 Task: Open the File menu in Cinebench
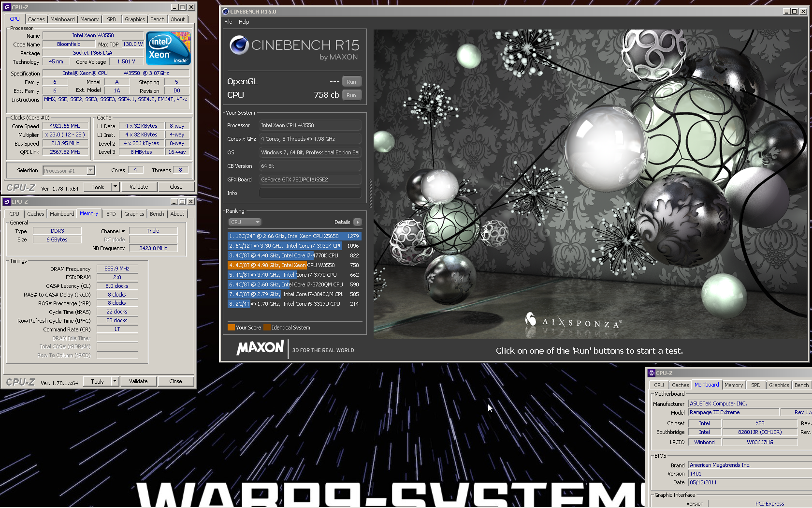coord(228,22)
